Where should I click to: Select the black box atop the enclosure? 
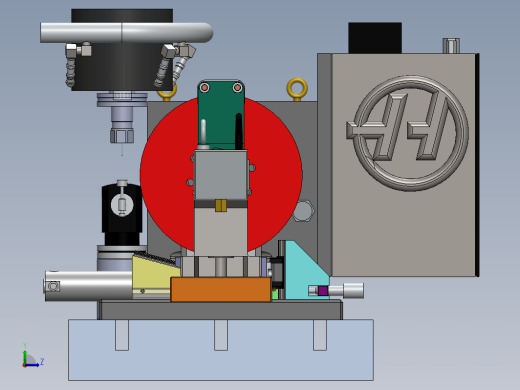[375, 38]
